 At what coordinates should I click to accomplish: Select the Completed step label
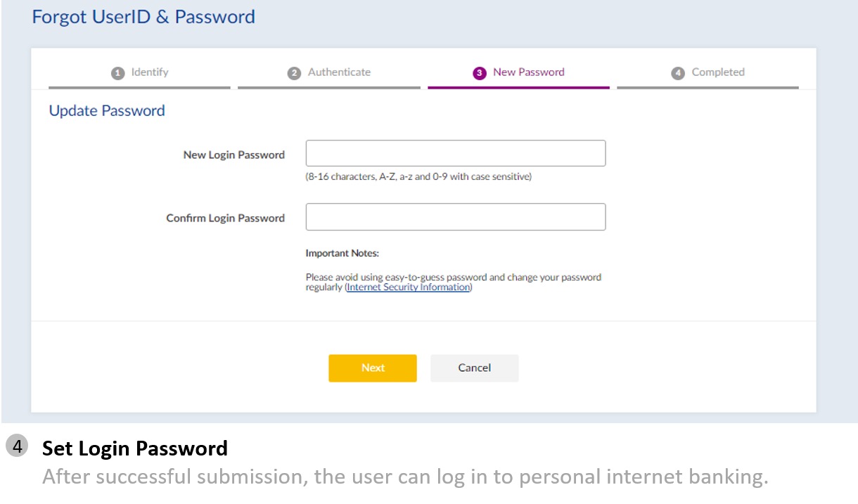(x=717, y=72)
